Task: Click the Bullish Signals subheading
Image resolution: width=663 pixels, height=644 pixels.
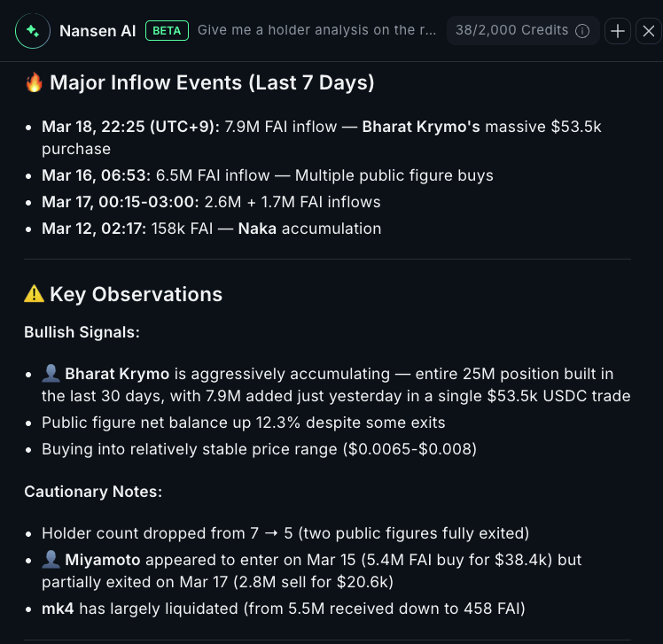Action: [82, 332]
